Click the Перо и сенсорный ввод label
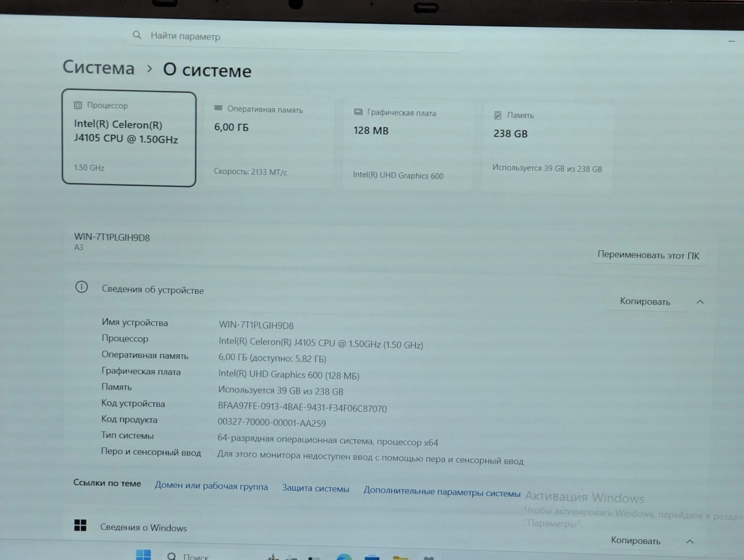The image size is (744, 560). point(151,452)
